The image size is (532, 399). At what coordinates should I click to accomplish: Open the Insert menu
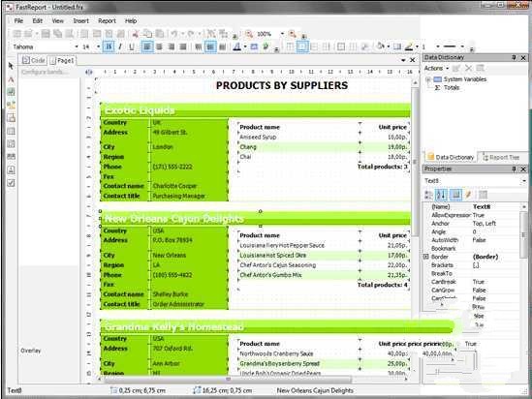point(80,20)
